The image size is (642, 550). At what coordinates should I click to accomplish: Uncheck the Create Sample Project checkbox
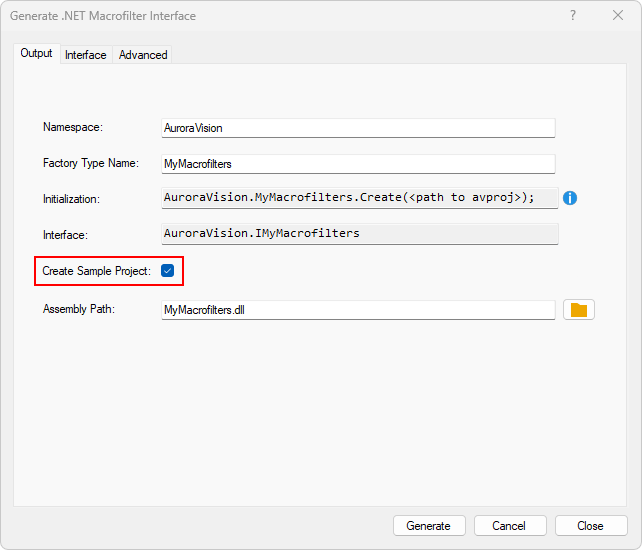click(167, 271)
